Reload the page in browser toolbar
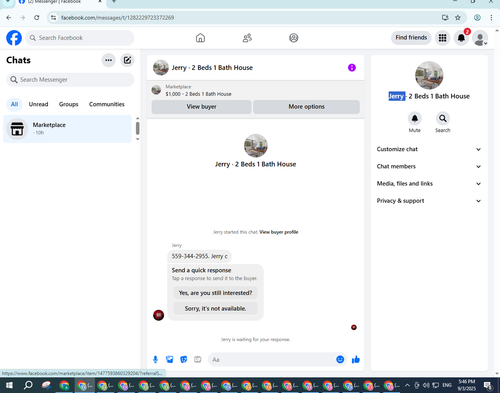Viewport: 500px width, 393px height. (x=37, y=18)
